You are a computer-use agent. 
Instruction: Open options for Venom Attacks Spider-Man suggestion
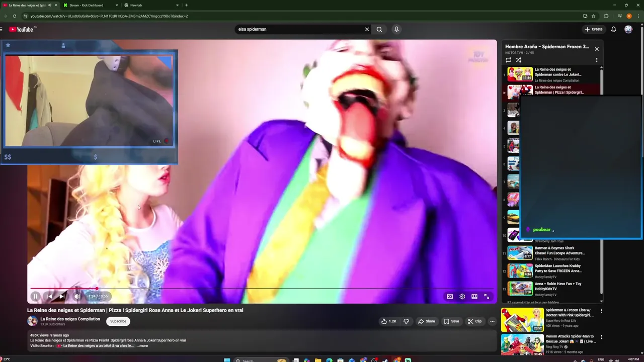601,337
